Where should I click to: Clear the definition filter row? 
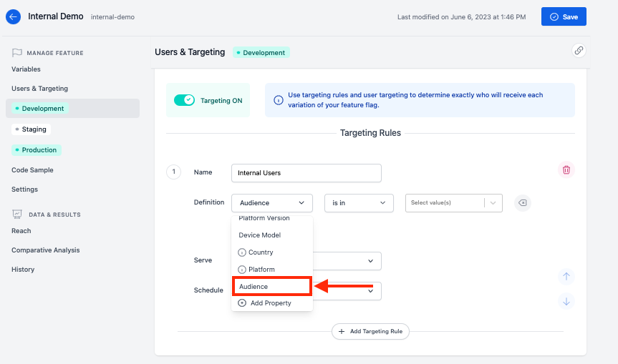coord(523,203)
